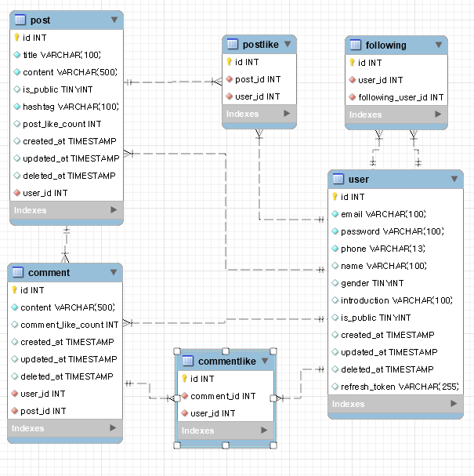Screen dimensions: 474x476
Task: Click top-middle resize handle of commentlike
Action: (226, 351)
